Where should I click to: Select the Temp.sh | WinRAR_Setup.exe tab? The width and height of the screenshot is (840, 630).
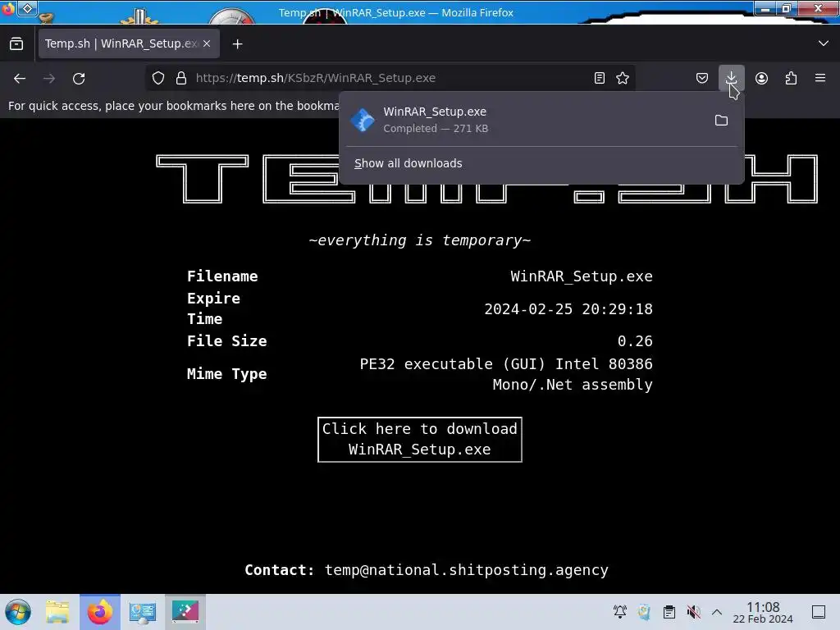pos(129,44)
